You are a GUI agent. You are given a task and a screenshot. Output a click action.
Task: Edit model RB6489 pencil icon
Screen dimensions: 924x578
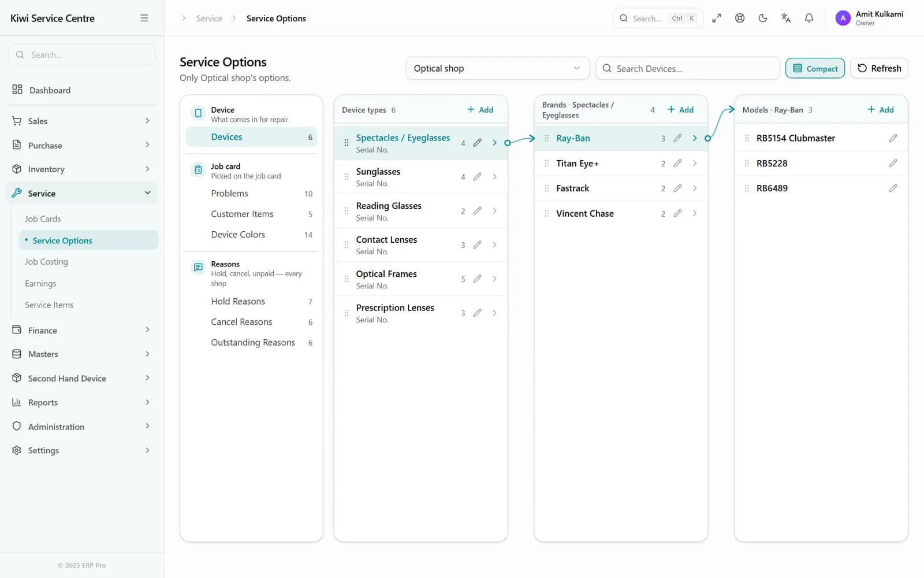click(x=893, y=188)
